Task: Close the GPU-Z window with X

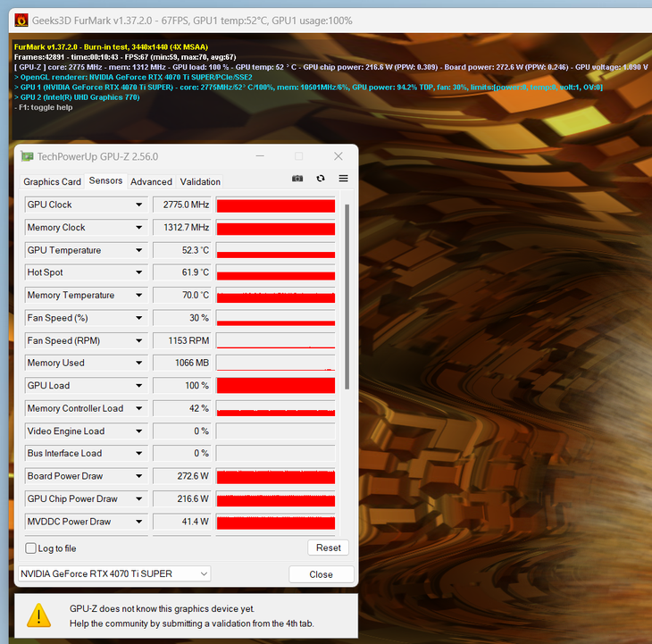Action: point(339,156)
